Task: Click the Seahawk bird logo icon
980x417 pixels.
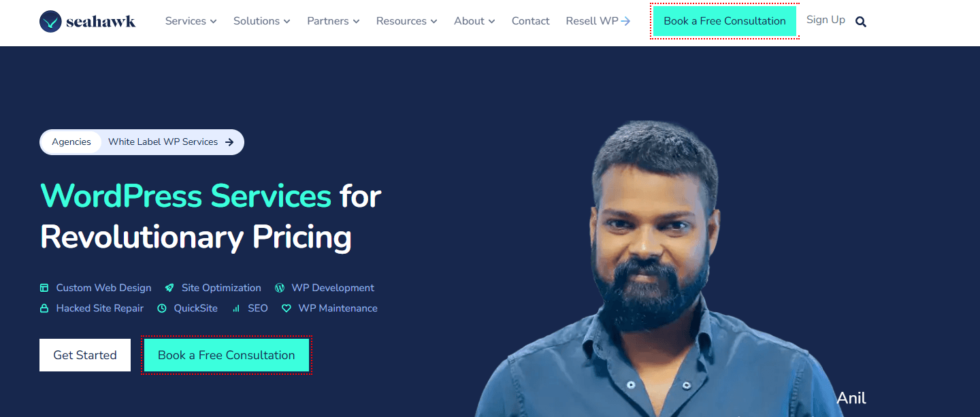Action: click(x=50, y=22)
